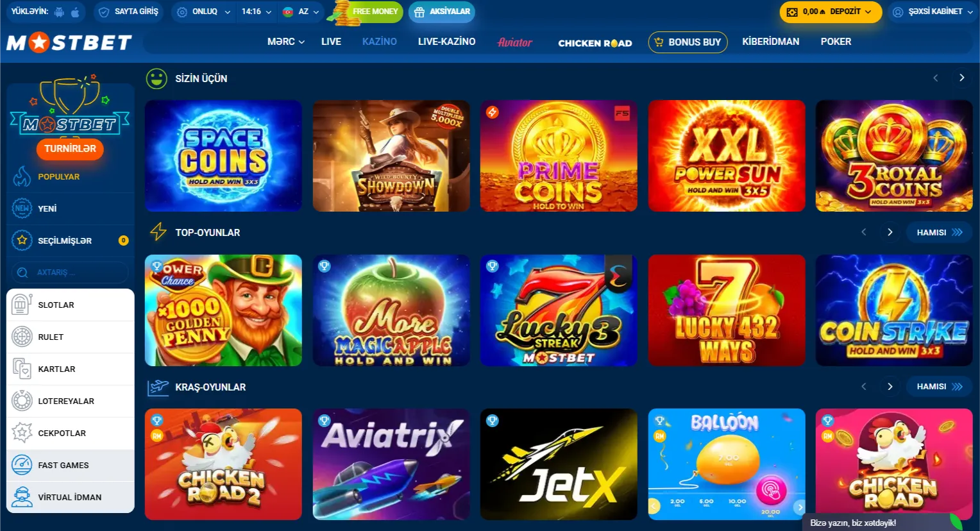Expand the Onluq odds format dropdown
The height and width of the screenshot is (531, 980).
click(203, 12)
